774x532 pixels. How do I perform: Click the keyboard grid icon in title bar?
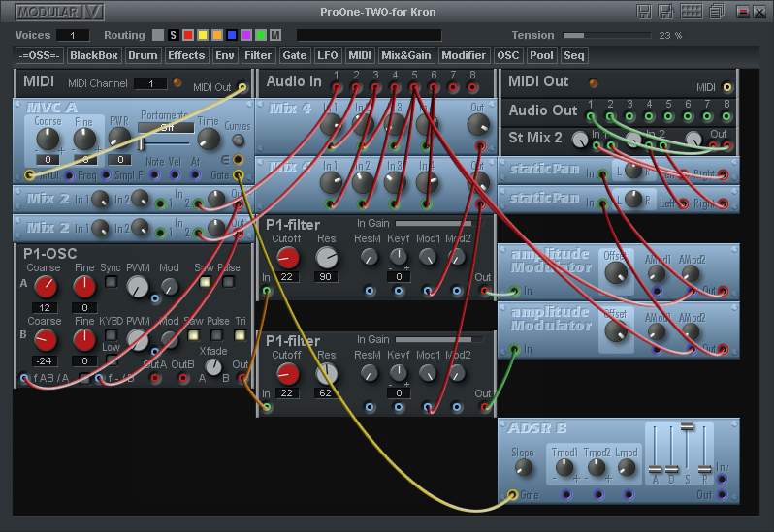point(692,12)
